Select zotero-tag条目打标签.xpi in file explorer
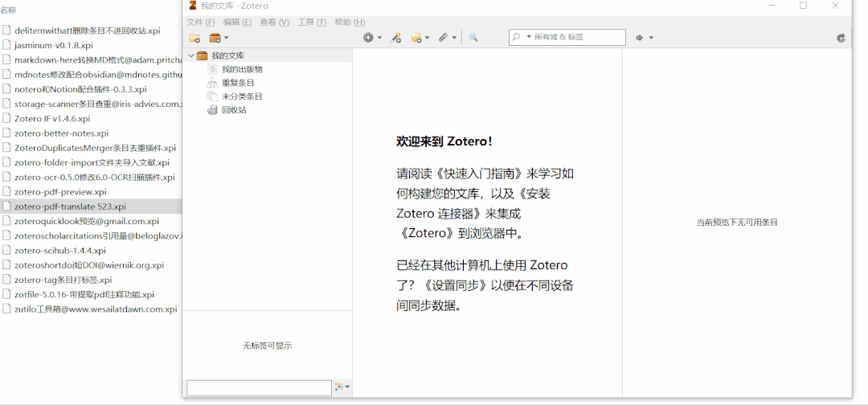The image size is (868, 405). [63, 280]
